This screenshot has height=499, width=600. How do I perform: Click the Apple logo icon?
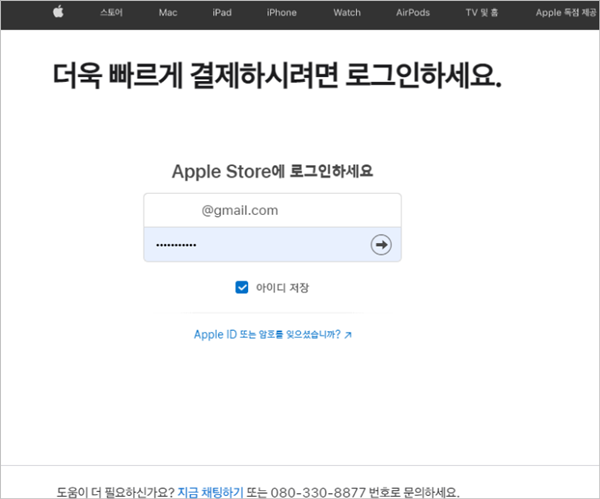[x=58, y=12]
